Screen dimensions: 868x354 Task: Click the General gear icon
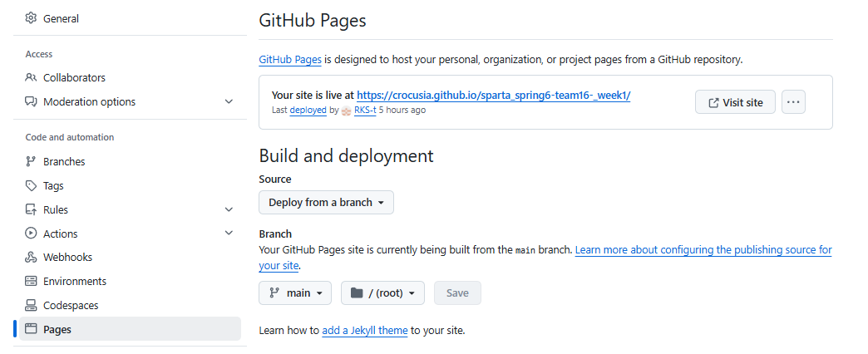tap(31, 18)
